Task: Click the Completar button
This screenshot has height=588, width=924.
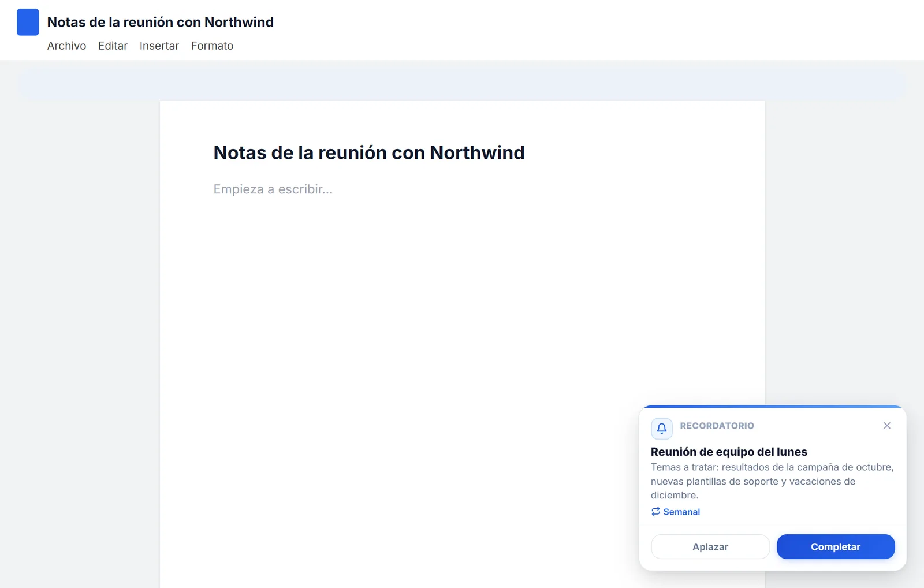Action: tap(836, 547)
